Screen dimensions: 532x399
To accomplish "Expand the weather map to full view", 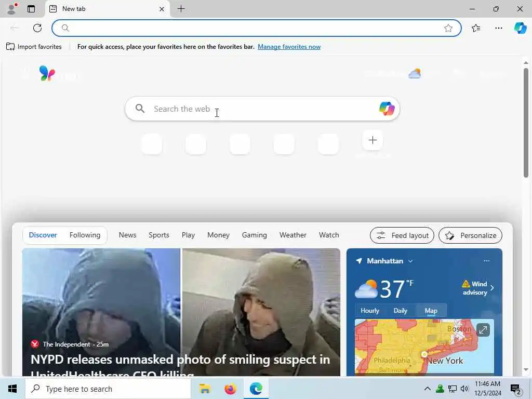I will [483, 330].
